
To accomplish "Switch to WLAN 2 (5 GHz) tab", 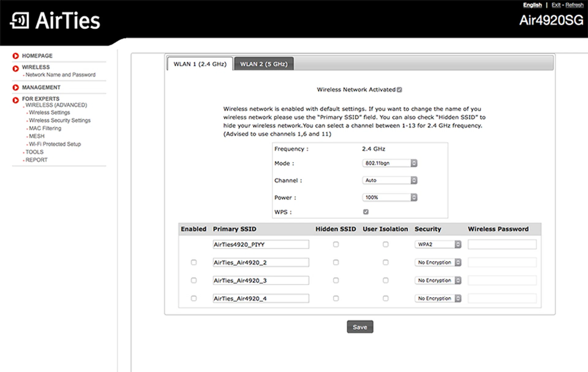I will pos(264,64).
